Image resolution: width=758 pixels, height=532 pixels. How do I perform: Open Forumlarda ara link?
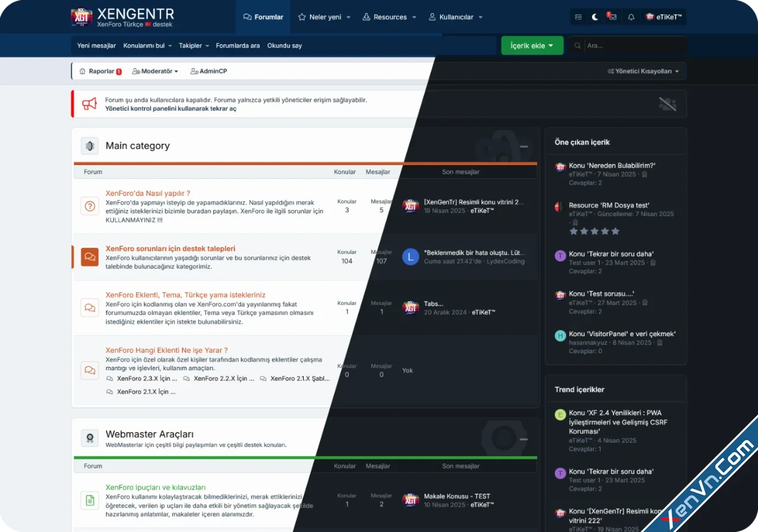pyautogui.click(x=237, y=46)
